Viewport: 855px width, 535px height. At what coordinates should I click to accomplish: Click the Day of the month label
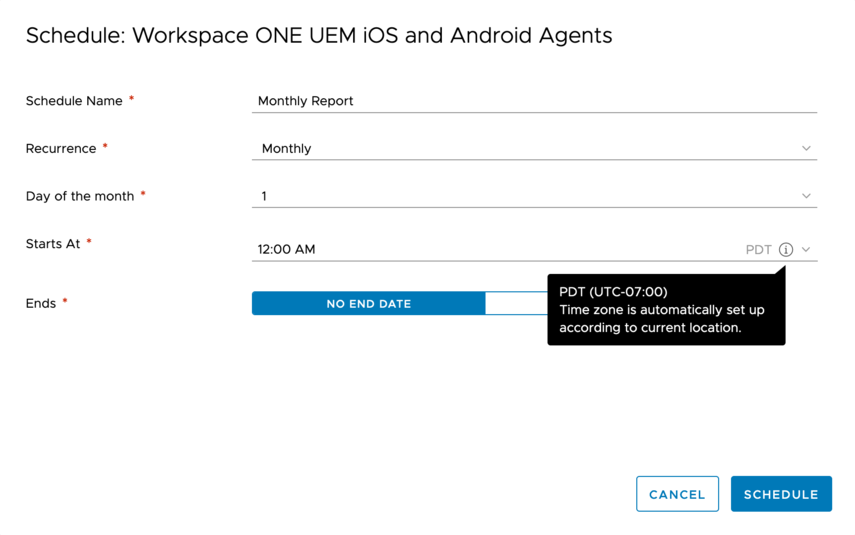[80, 197]
